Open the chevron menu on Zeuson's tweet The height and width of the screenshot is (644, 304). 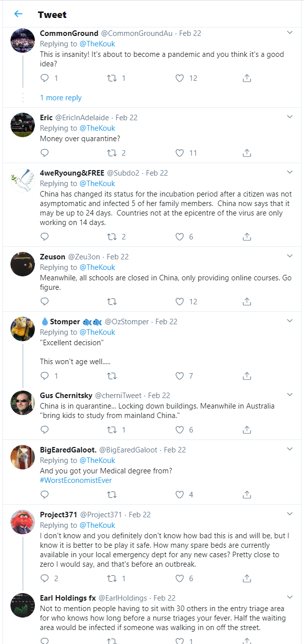(x=290, y=256)
